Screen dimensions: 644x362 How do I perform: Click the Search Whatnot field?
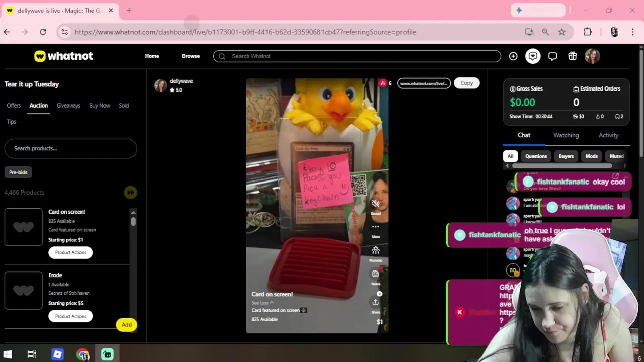(357, 56)
